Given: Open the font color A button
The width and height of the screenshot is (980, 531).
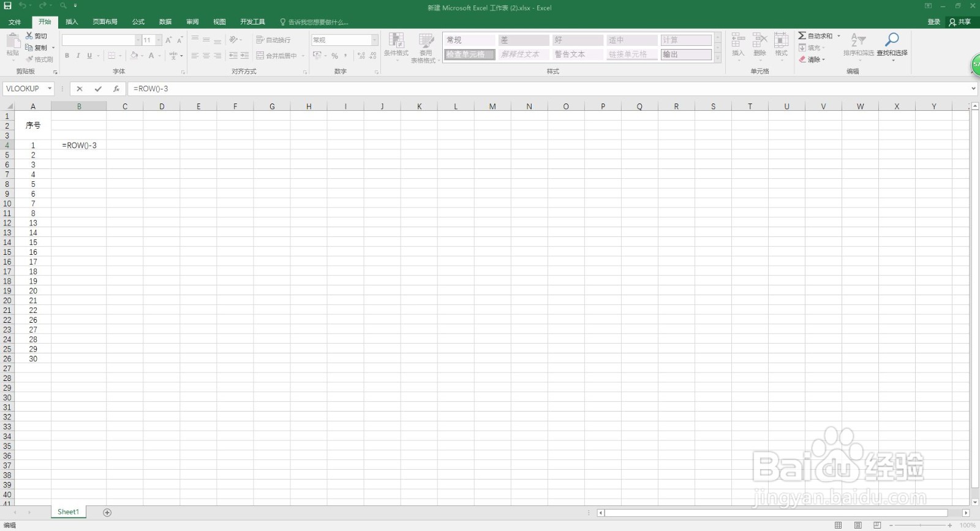Looking at the screenshot, I should click(151, 56).
